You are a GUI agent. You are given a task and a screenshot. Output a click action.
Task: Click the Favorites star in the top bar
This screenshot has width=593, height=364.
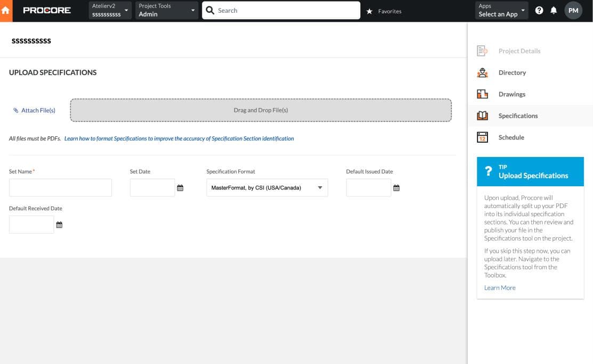coord(370,11)
